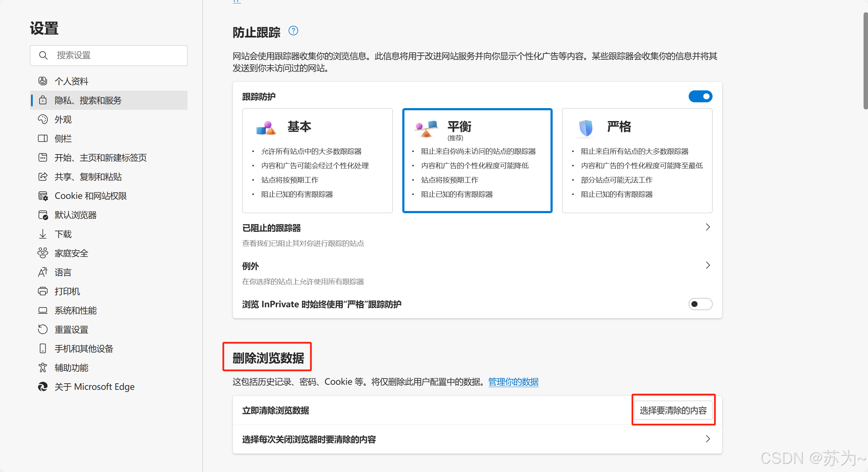Select the 严格 tracking protection card
Viewport: 868px width, 472px height.
637,161
